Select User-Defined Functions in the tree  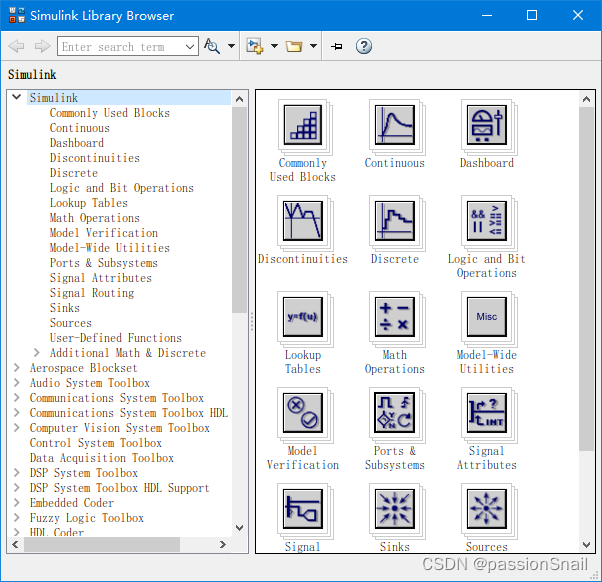click(116, 338)
